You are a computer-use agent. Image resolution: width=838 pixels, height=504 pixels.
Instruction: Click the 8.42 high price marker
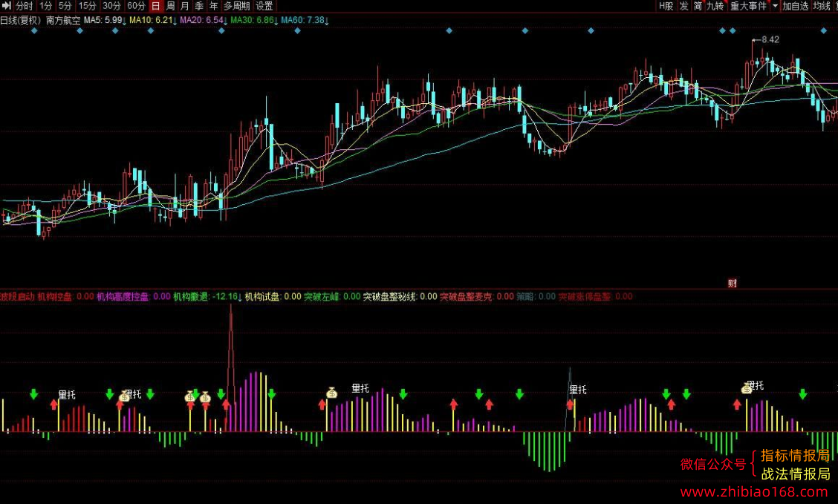[x=765, y=39]
